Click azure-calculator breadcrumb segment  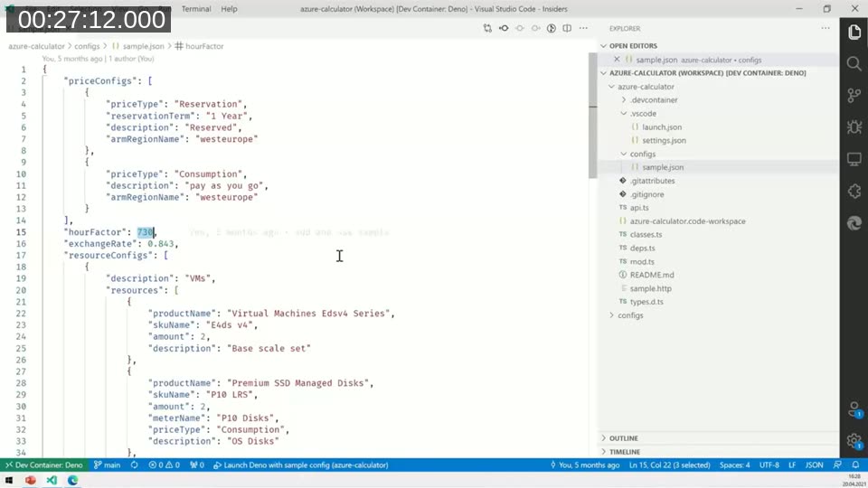coord(36,46)
